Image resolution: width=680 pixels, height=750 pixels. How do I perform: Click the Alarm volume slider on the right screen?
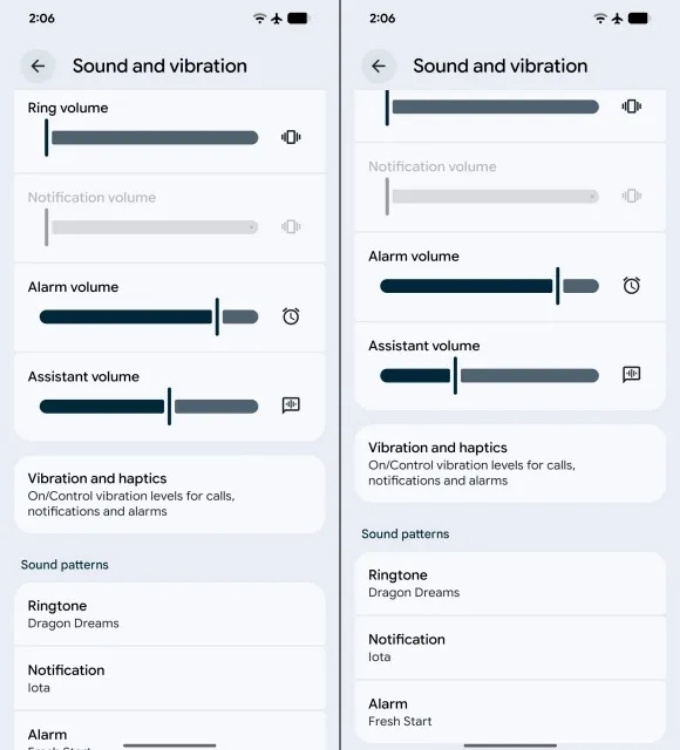click(x=489, y=286)
